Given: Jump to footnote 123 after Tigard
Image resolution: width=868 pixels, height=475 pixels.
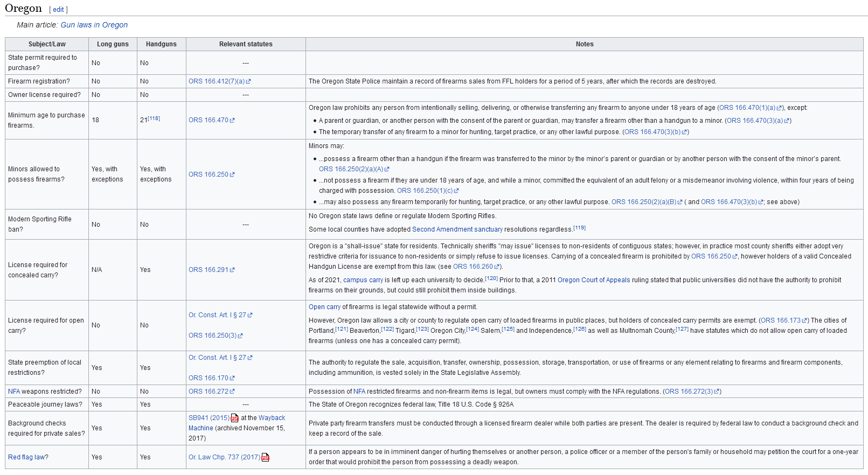Looking at the screenshot, I should click(x=422, y=329).
